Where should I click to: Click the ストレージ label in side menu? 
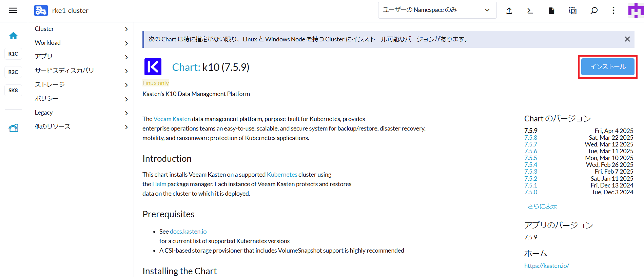pyautogui.click(x=50, y=84)
